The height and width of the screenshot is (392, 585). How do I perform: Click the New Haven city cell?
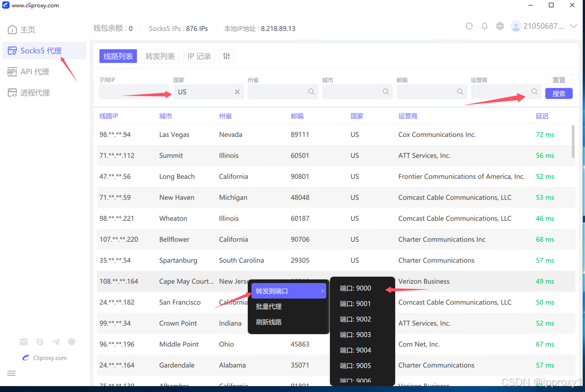tap(177, 197)
